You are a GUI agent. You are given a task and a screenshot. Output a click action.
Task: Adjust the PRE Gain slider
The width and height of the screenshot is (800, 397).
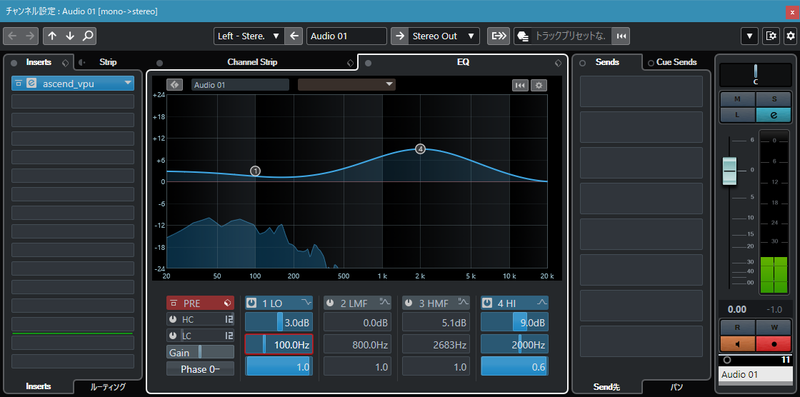click(200, 352)
